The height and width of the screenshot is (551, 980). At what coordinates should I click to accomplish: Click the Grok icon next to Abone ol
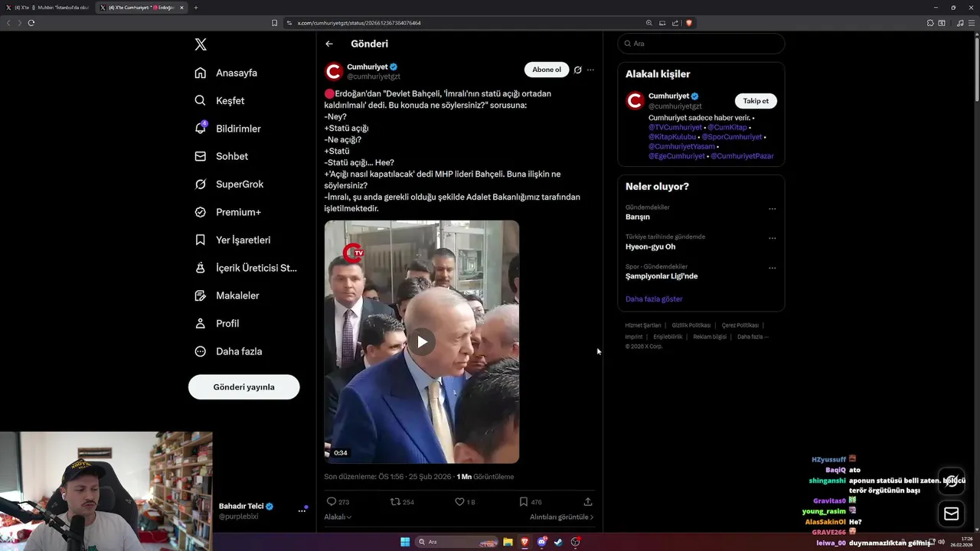pyautogui.click(x=578, y=70)
